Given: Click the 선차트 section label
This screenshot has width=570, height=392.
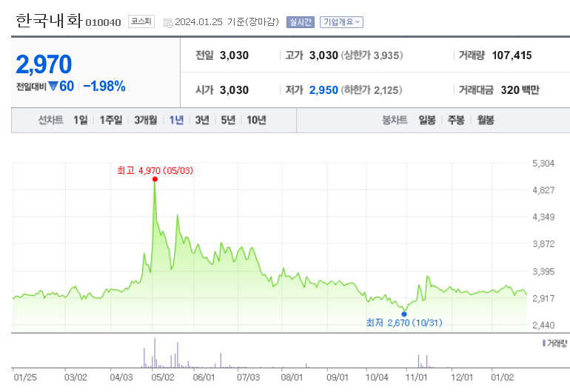Looking at the screenshot, I should click(50, 120).
